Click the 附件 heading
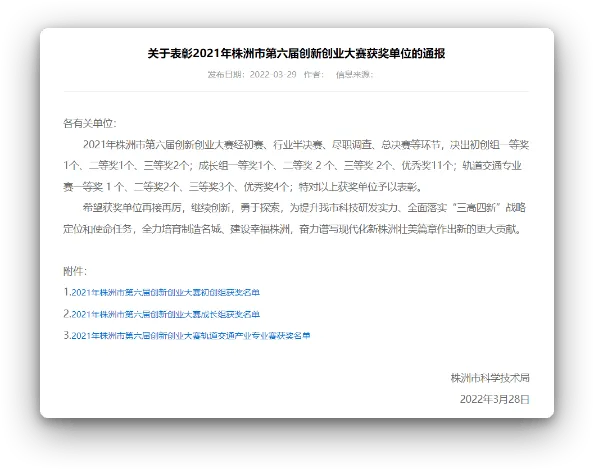This screenshot has width=594, height=470. [75, 271]
